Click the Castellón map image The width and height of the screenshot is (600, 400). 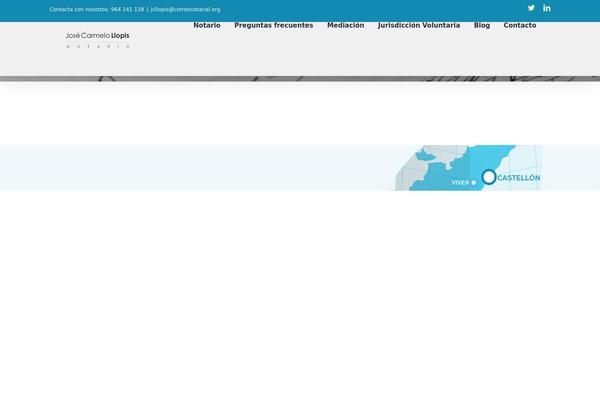(x=468, y=168)
